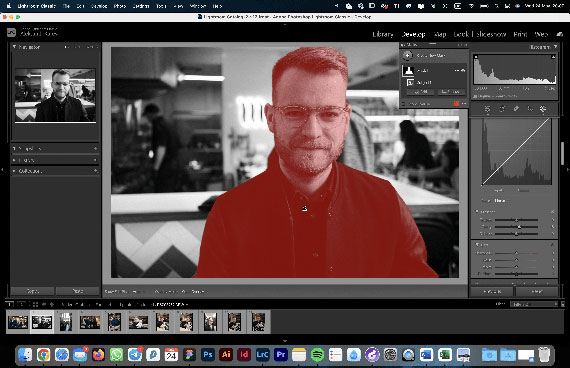Click the Create New Mask plus button

(x=408, y=55)
